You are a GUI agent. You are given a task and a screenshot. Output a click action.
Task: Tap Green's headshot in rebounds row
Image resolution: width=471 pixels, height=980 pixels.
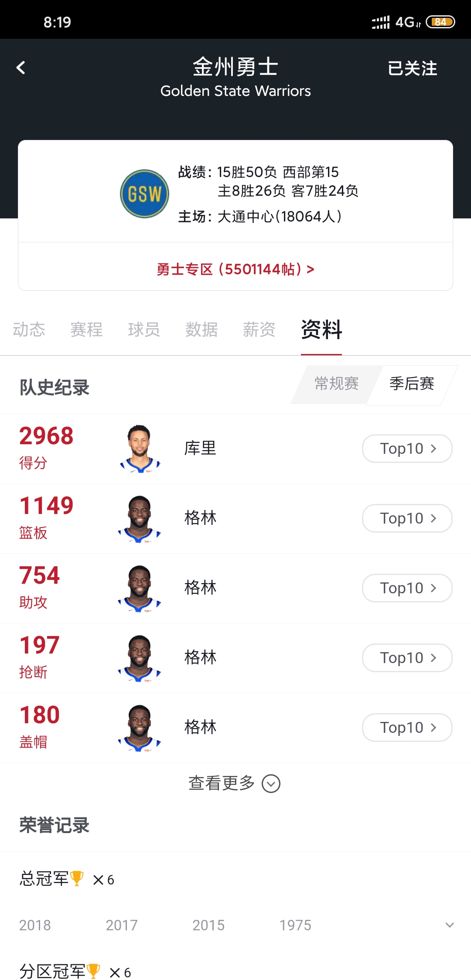(140, 518)
